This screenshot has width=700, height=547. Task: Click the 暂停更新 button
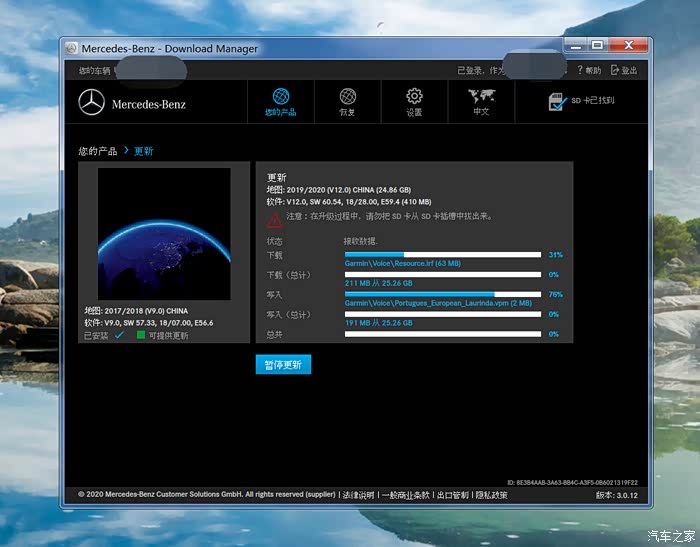pyautogui.click(x=283, y=365)
